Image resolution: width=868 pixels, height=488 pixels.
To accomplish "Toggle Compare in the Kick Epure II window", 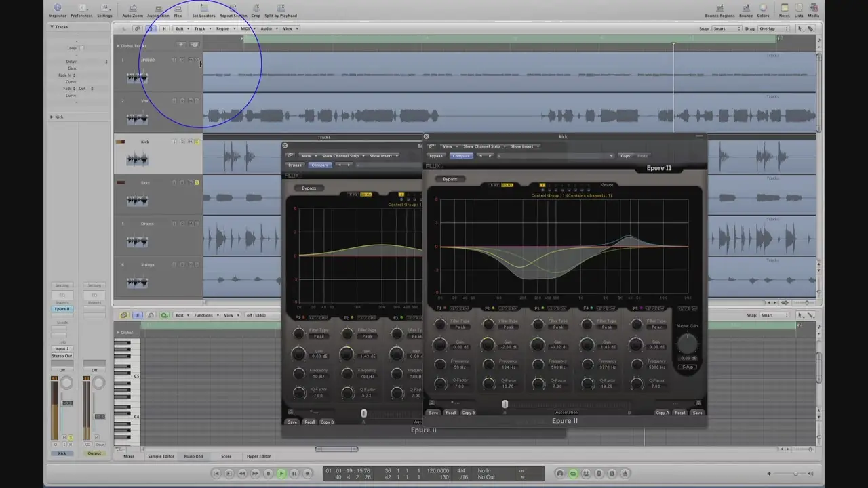I will 461,156.
